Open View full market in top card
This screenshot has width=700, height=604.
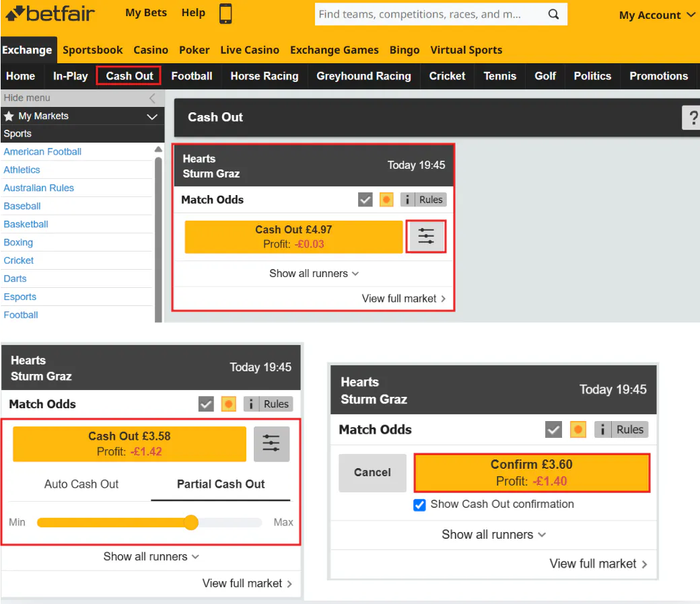(404, 299)
